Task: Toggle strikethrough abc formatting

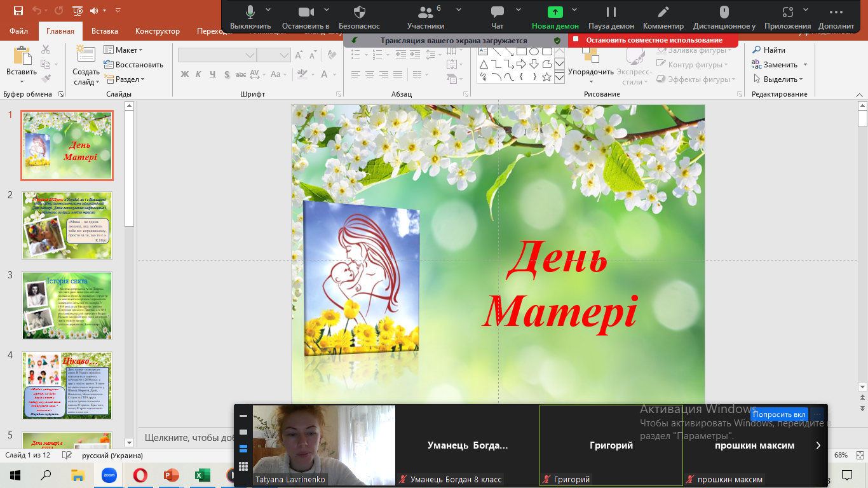Action: pyautogui.click(x=241, y=74)
